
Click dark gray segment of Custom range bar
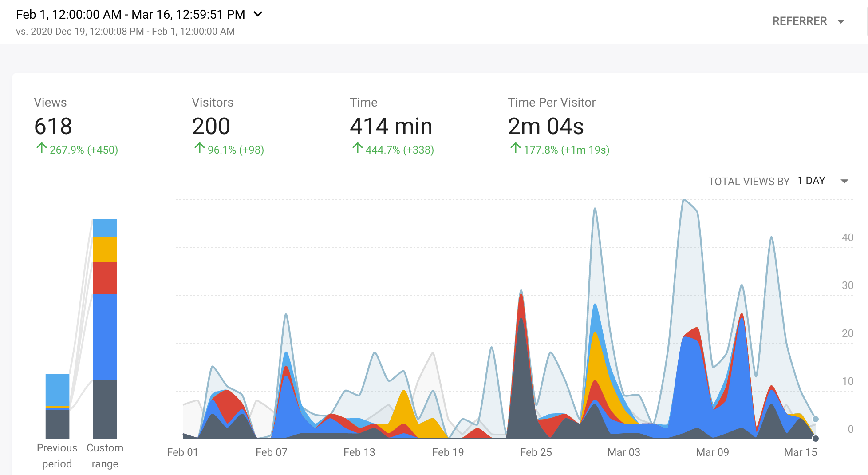(105, 409)
